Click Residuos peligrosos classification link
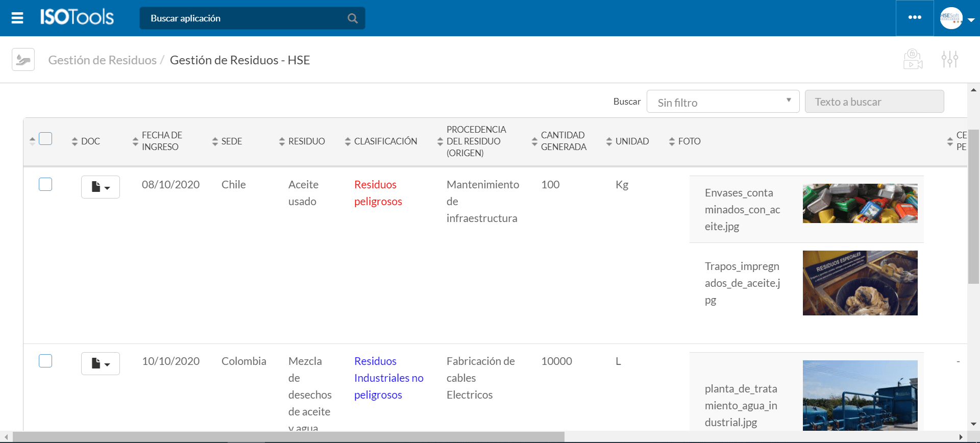The height and width of the screenshot is (443, 980). tap(378, 193)
